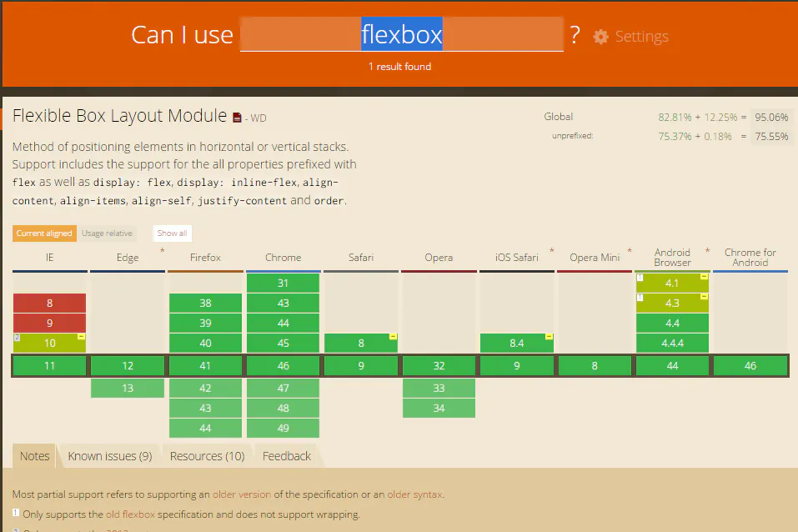Click the asterisk next to Opera Mini
This screenshot has width=798, height=532.
[x=630, y=250]
